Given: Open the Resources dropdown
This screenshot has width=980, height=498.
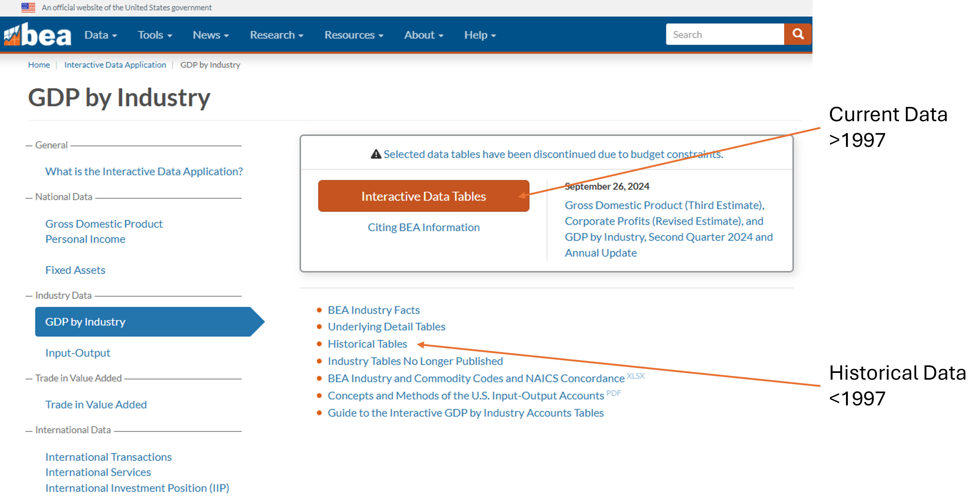Looking at the screenshot, I should tap(354, 35).
